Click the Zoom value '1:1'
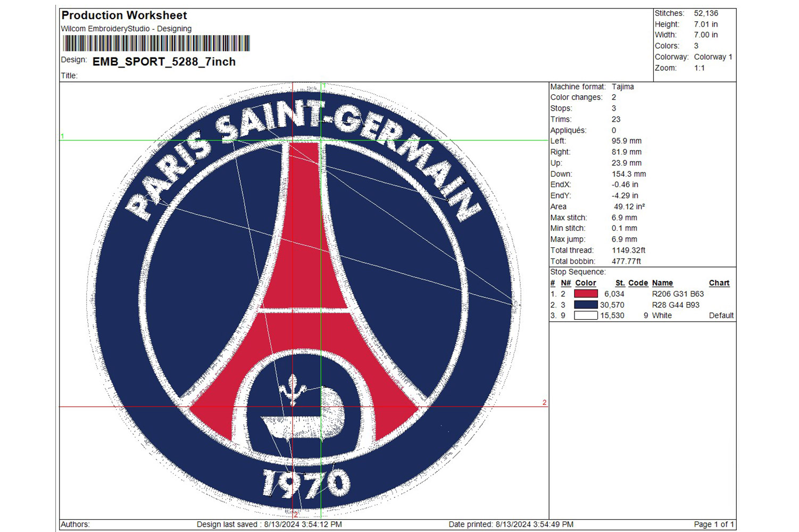Viewport: 799px width, 532px height. pyautogui.click(x=699, y=68)
